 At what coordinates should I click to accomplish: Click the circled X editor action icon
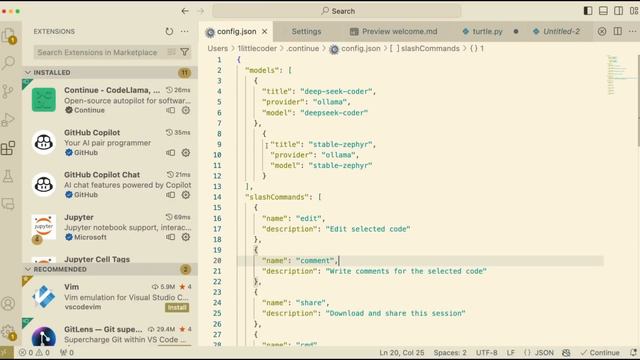[x=602, y=31]
